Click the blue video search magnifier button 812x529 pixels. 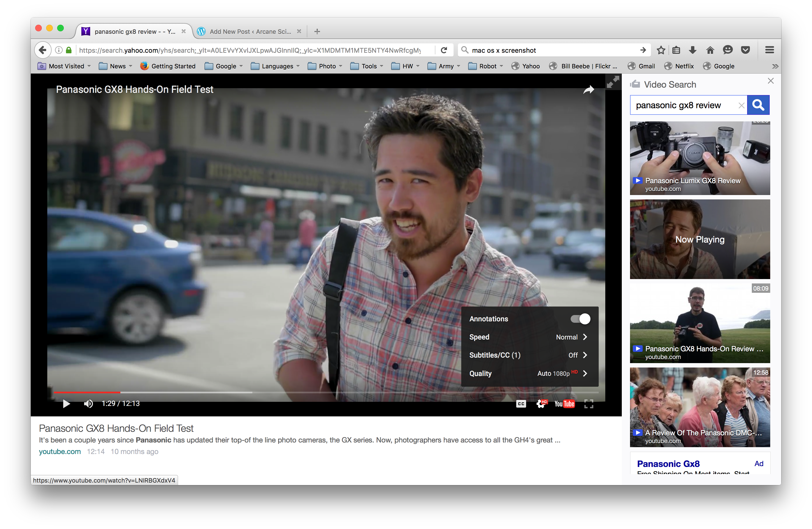tap(758, 105)
